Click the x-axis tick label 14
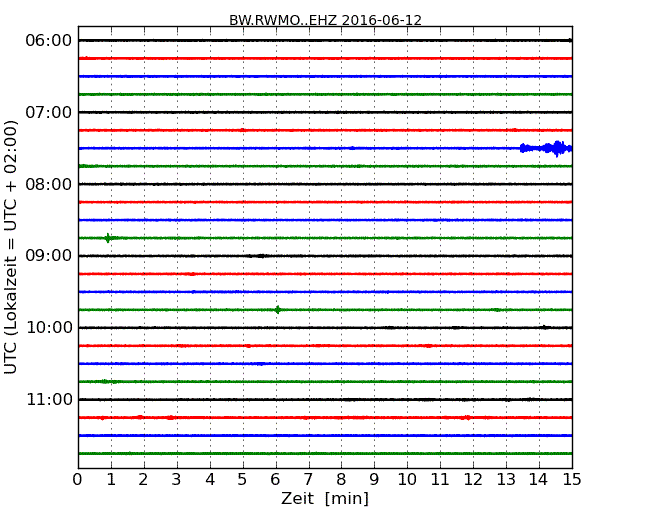650x520 pixels. click(x=539, y=480)
